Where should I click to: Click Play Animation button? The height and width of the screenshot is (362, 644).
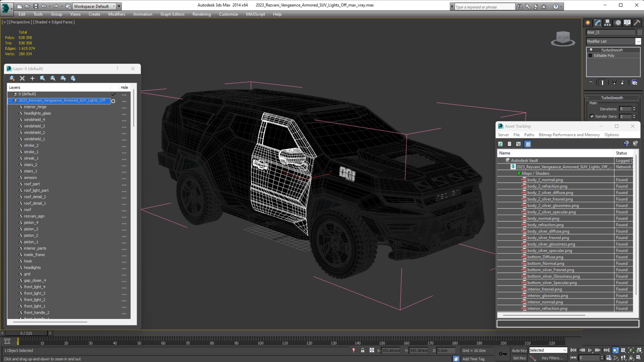pos(590,350)
